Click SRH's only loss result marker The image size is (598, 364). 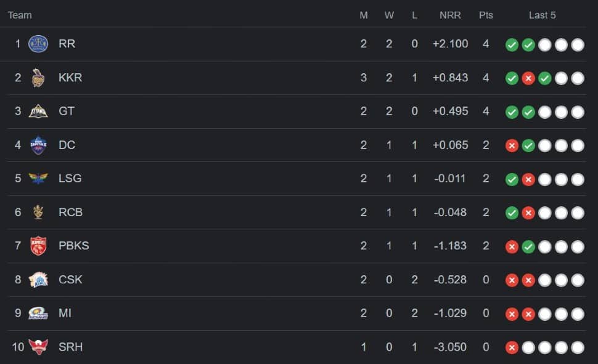512,347
